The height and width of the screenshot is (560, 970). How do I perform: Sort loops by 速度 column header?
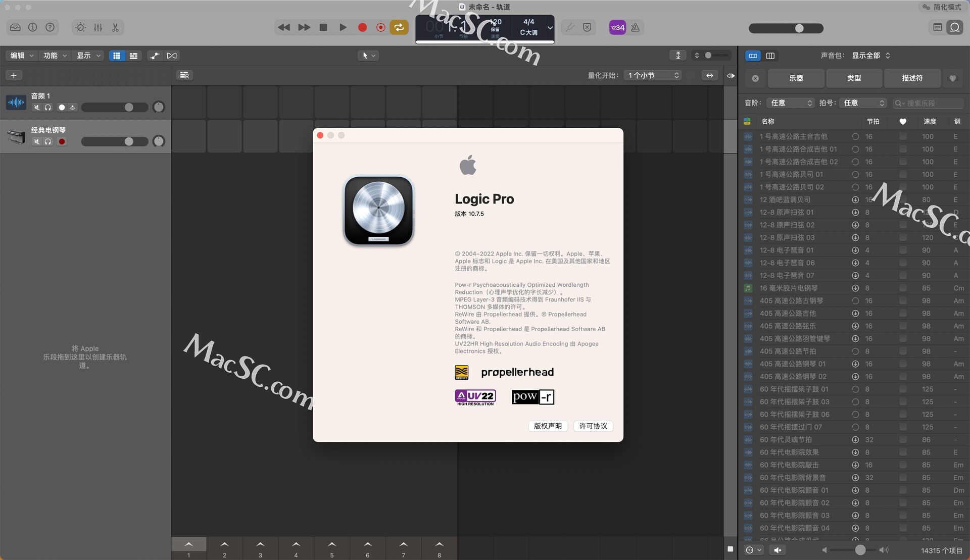[x=930, y=122]
